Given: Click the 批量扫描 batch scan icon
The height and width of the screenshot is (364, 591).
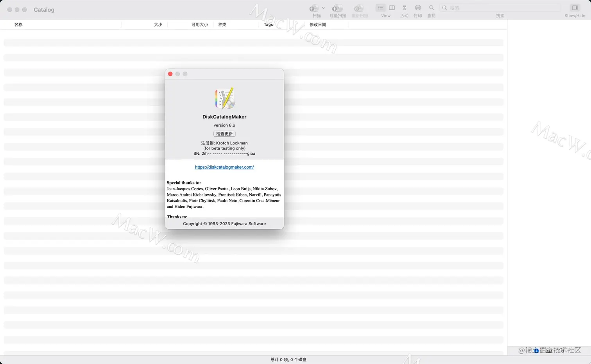Looking at the screenshot, I should (x=337, y=8).
